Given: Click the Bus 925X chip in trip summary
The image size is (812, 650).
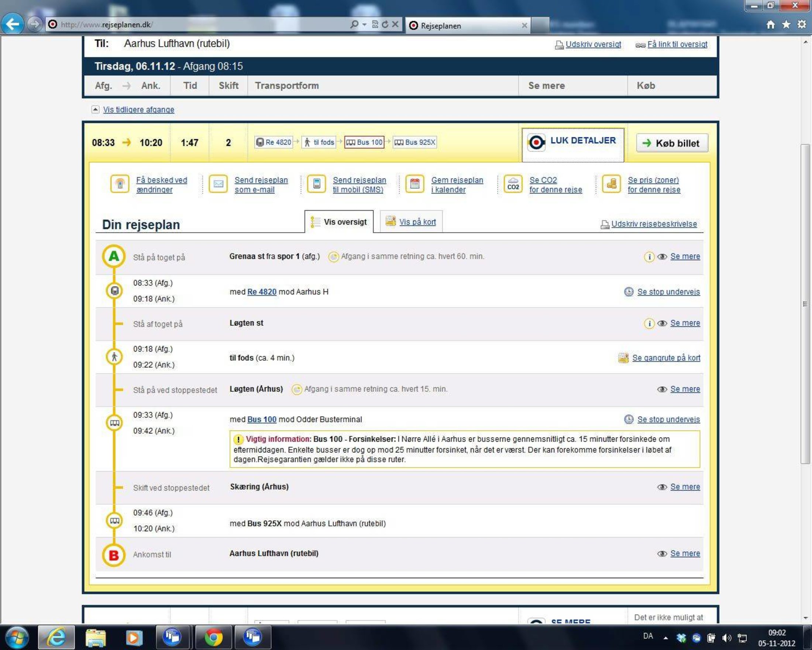Looking at the screenshot, I should [x=414, y=143].
